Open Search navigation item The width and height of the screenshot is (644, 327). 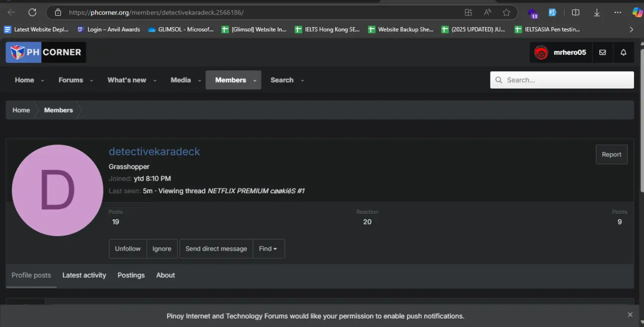tap(282, 80)
